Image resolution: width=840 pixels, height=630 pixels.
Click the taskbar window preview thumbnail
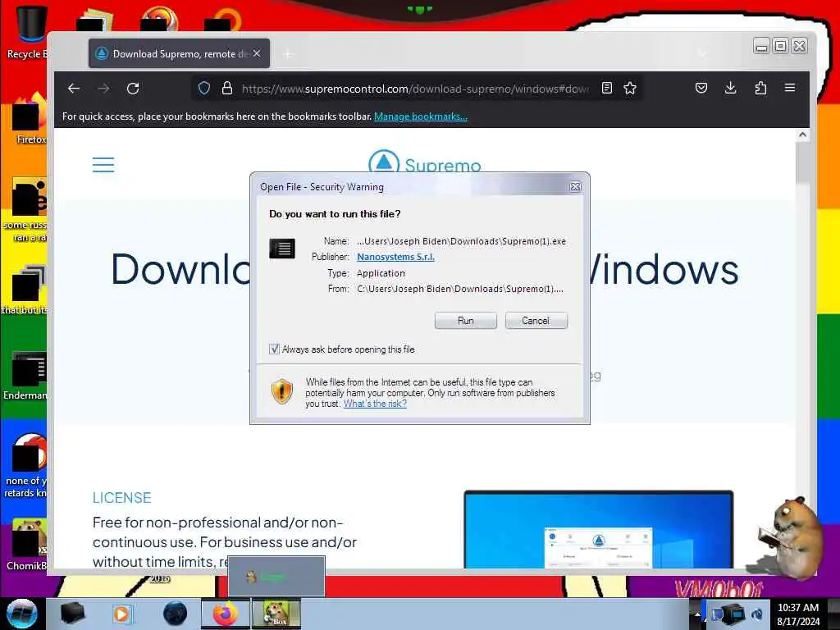pos(276,577)
